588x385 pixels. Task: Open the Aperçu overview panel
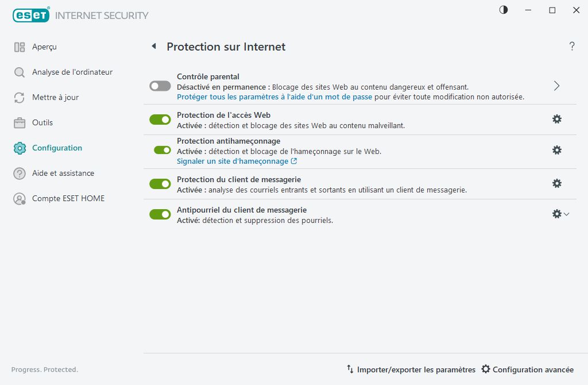pos(44,47)
